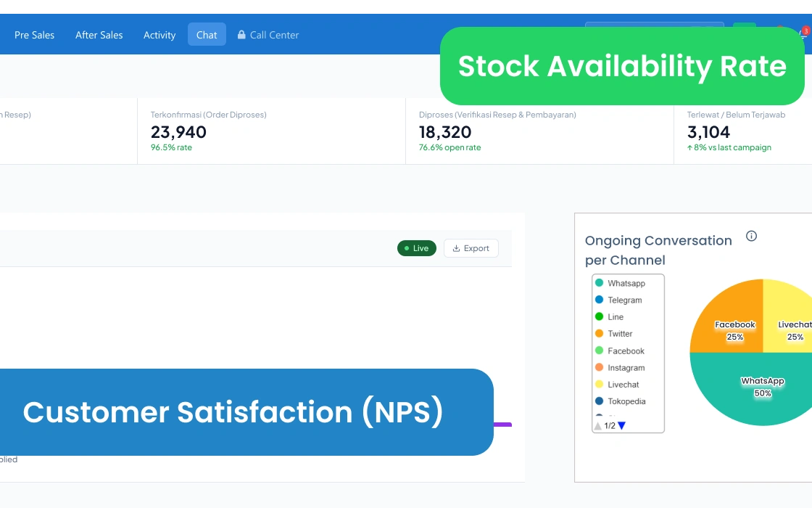Click 'Terlewat / Belum Terjawab' label
This screenshot has width=812, height=508.
(x=737, y=115)
